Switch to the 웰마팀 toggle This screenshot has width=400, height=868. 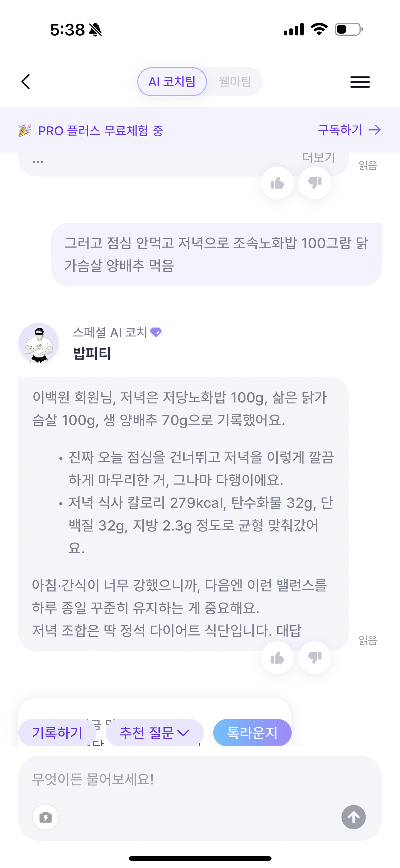[x=235, y=82]
